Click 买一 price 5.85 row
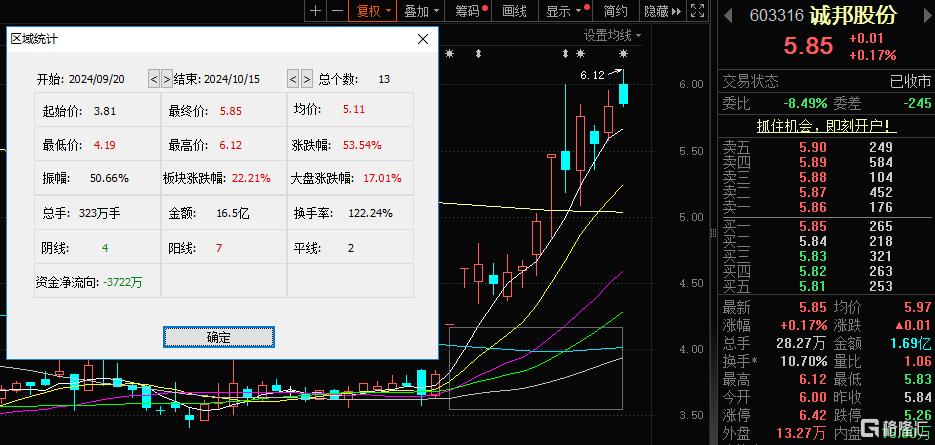Screen dimensions: 935x445 [826, 227]
